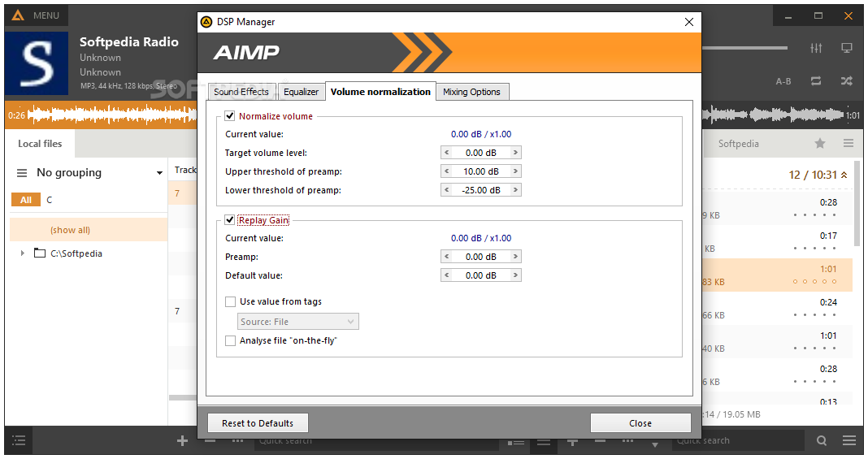
Task: Click the magnifier search icon at bottom right
Action: (x=822, y=441)
